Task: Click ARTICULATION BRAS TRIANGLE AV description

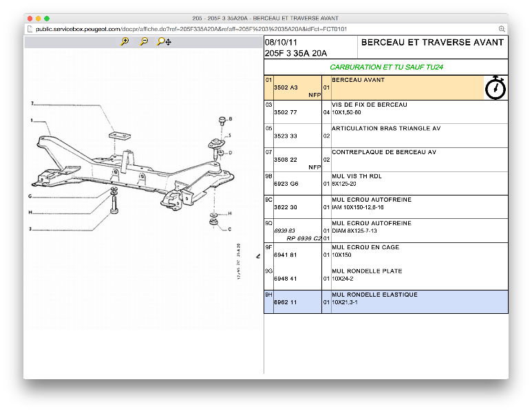Action: 386,129
